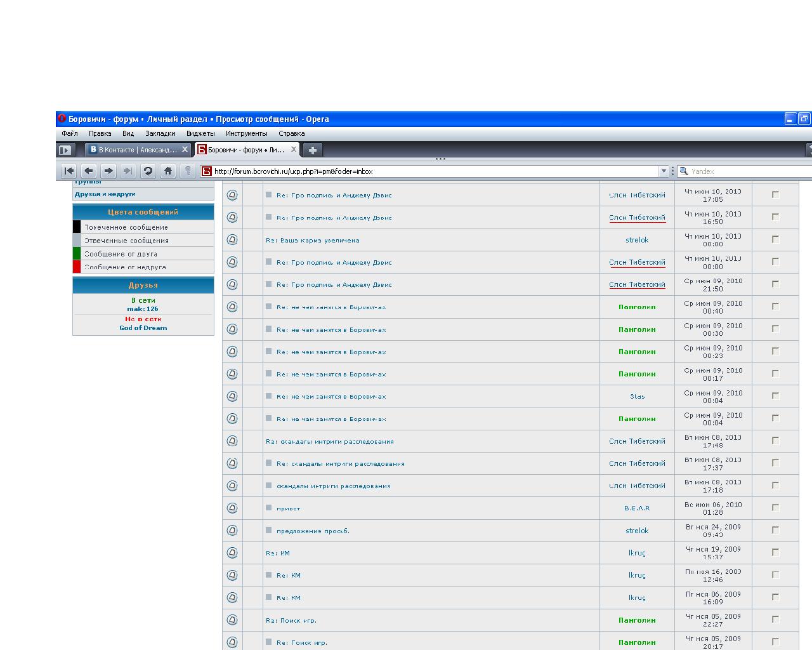Open the Opera home page
The height and width of the screenshot is (650, 812).
pos(167,171)
